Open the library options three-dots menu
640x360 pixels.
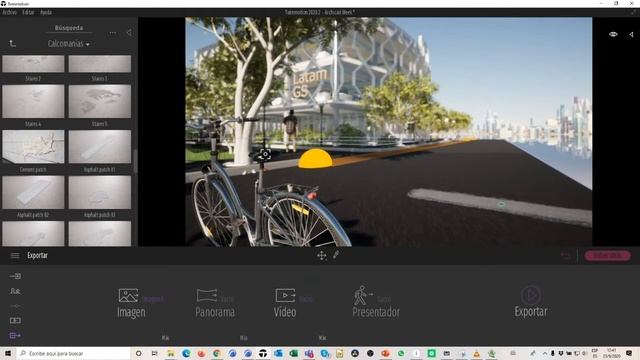[113, 33]
